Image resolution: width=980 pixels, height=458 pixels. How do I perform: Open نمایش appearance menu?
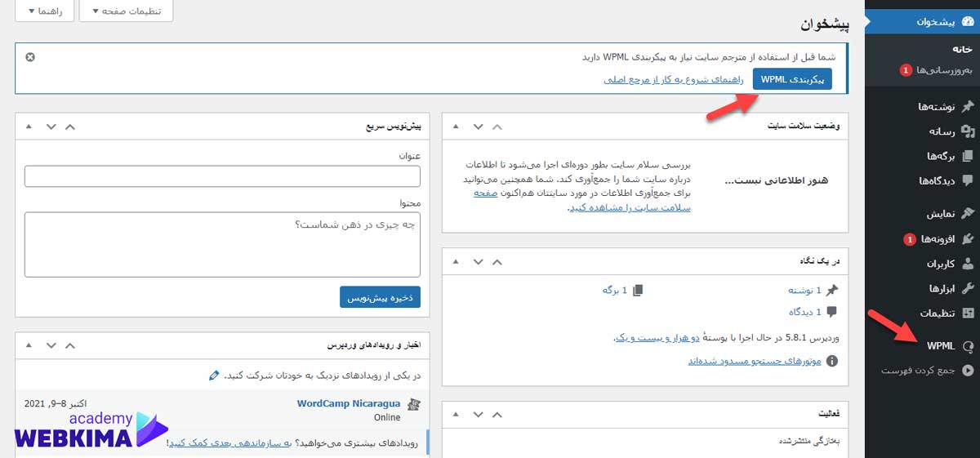(940, 214)
